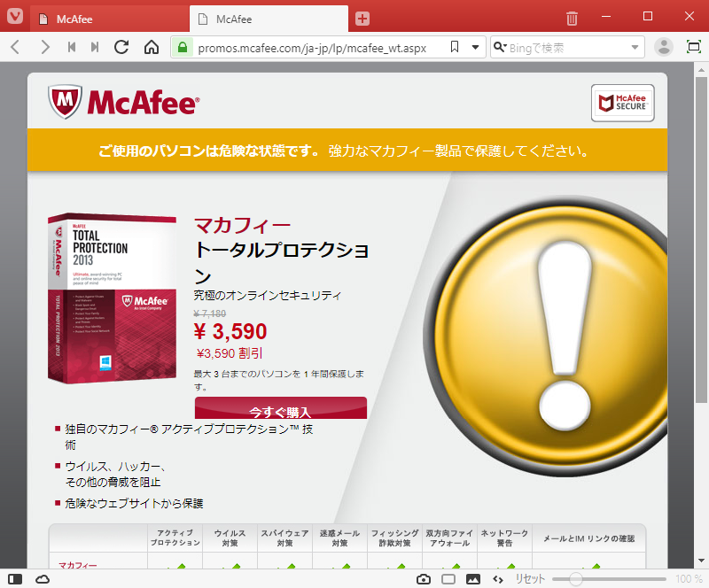709x588 pixels.
Task: Click the スパイウェア対策 column header
Action: point(284,538)
